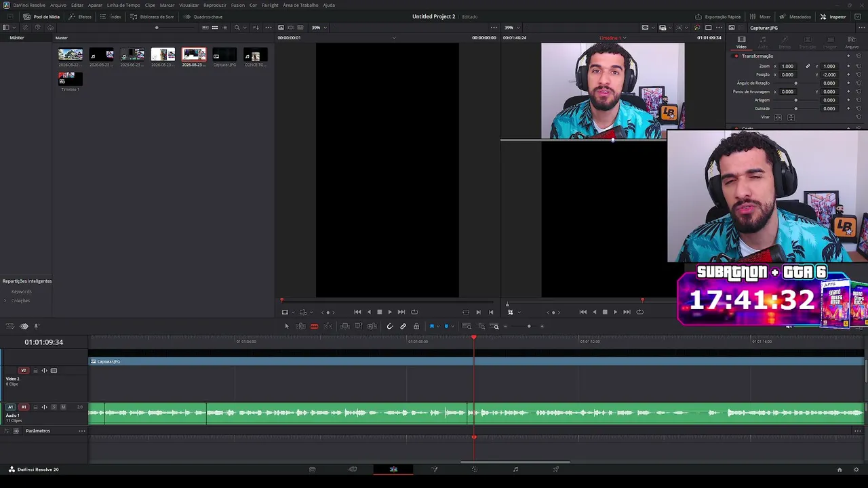
Task: Adjust the Arfagem slider
Action: click(x=796, y=100)
